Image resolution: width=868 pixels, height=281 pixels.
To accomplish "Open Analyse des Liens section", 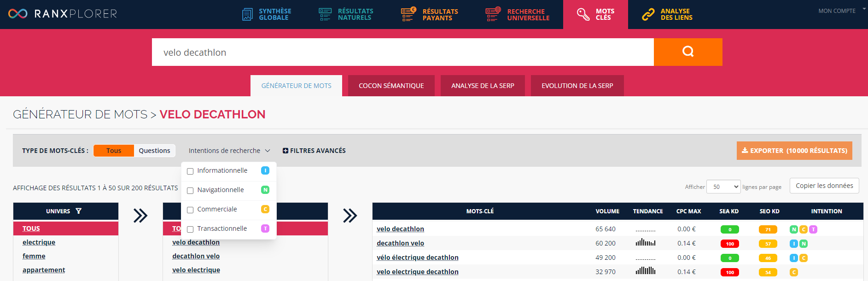I will pyautogui.click(x=667, y=14).
